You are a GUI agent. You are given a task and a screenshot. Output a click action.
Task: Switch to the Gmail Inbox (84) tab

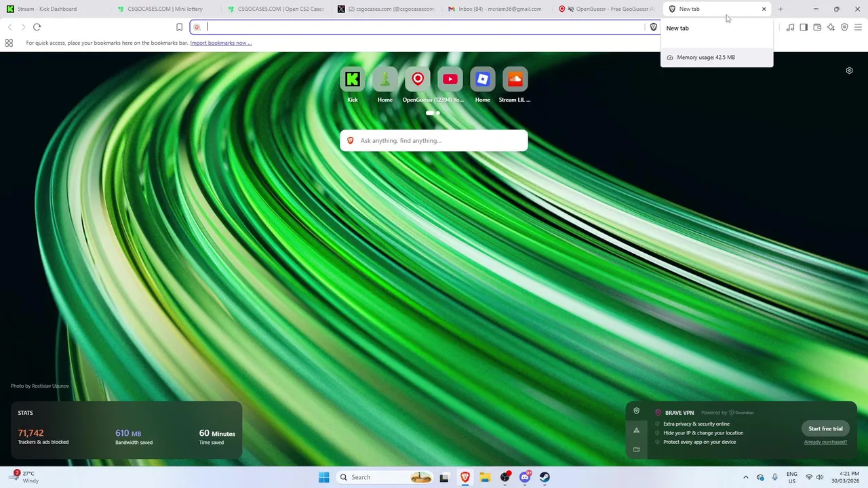498,9
